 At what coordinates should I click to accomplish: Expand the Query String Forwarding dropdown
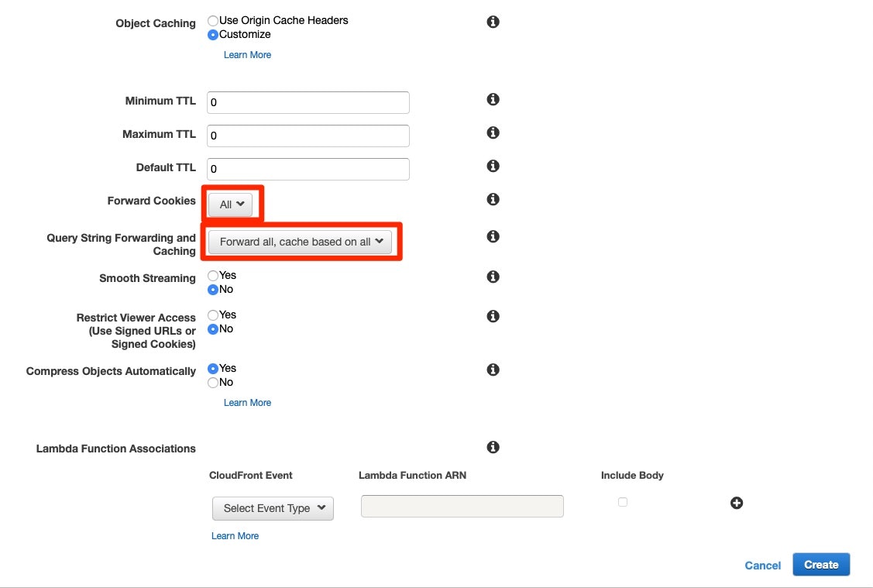(x=301, y=241)
